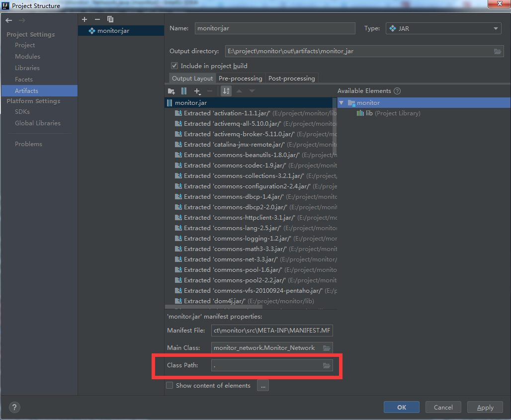Switch to Output Layout tab
This screenshot has height=420, width=511.
point(192,78)
